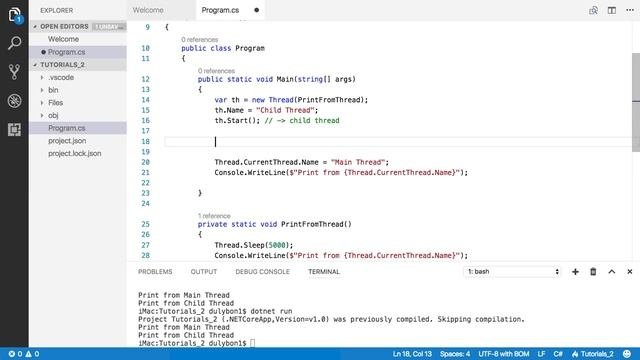Screen dimensions: 640x360
Task: Click the feedback smiley in status bar
Action: (x=627, y=354)
